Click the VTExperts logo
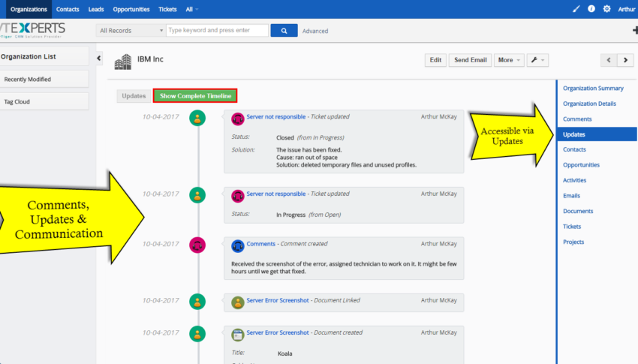The height and width of the screenshot is (364, 638). [x=32, y=31]
